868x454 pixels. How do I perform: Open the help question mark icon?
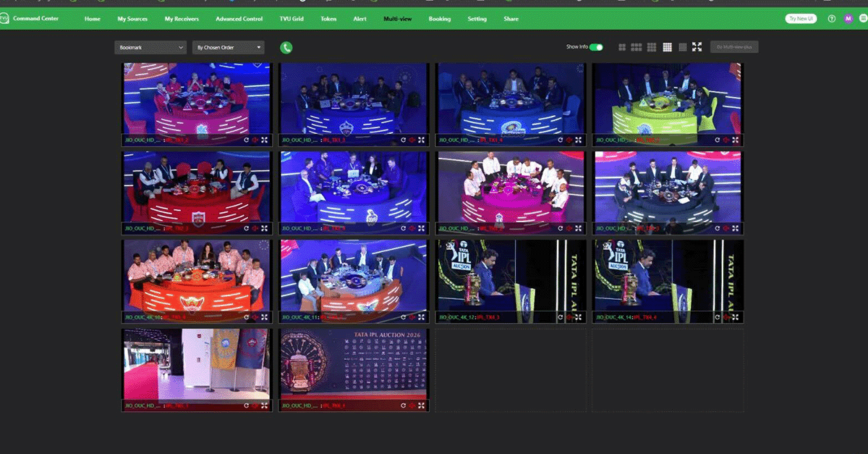coord(832,19)
